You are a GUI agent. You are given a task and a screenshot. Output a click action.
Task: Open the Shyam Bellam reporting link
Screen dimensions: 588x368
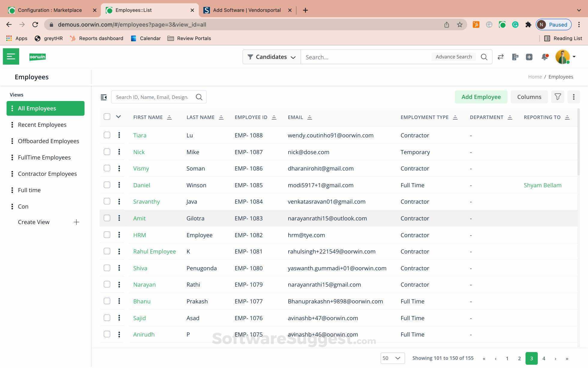pyautogui.click(x=542, y=185)
